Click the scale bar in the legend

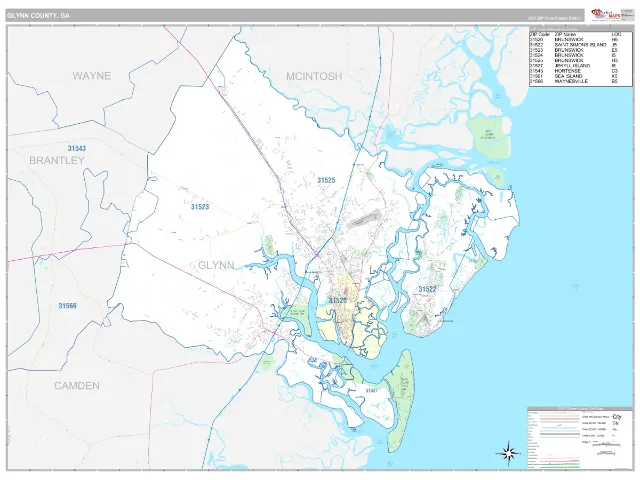tap(606, 445)
